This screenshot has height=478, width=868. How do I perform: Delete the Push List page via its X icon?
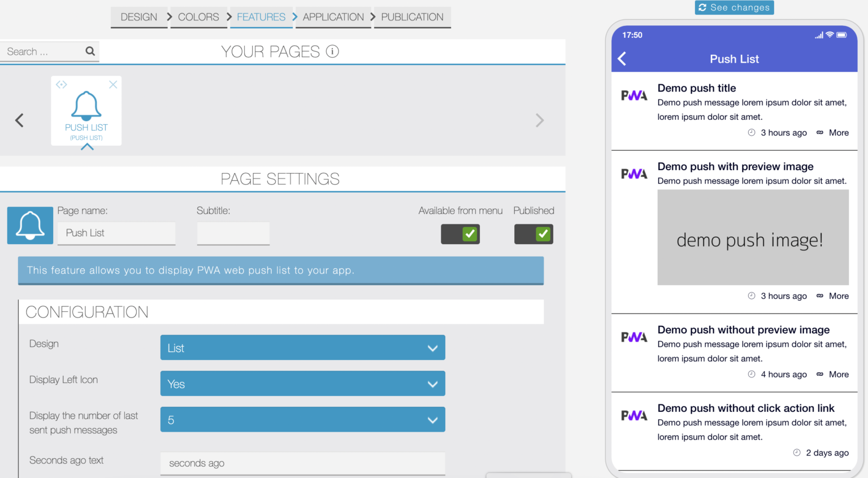click(x=113, y=84)
